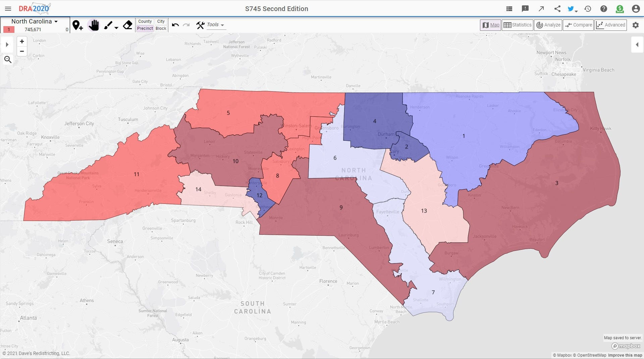Click the Improve this map link

625,355
